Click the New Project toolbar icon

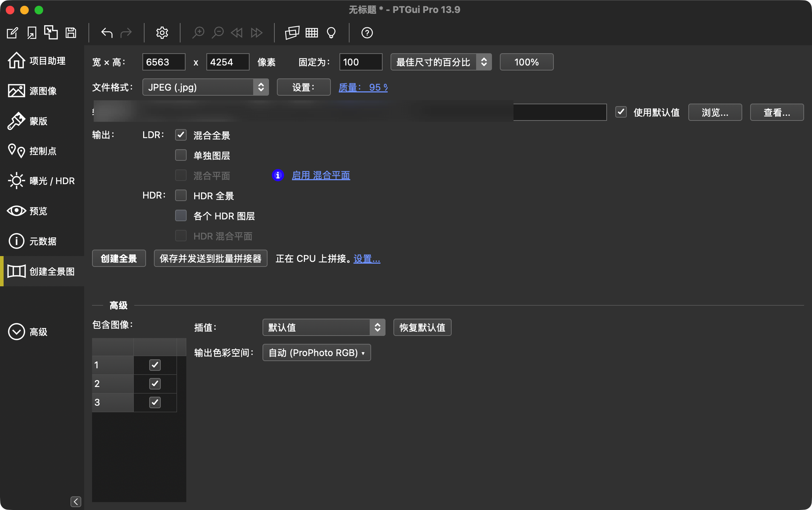[x=12, y=33]
